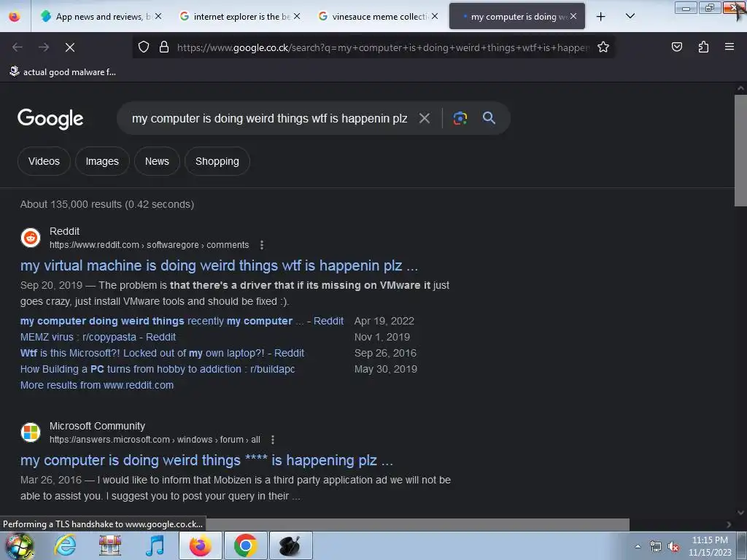Click 'About 135,000 results (0.42 seconds)' text
The image size is (747, 560).
point(107,204)
